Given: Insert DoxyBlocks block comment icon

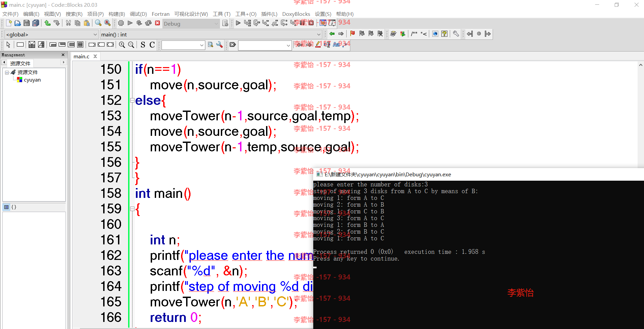Looking at the screenshot, I should coord(414,34).
